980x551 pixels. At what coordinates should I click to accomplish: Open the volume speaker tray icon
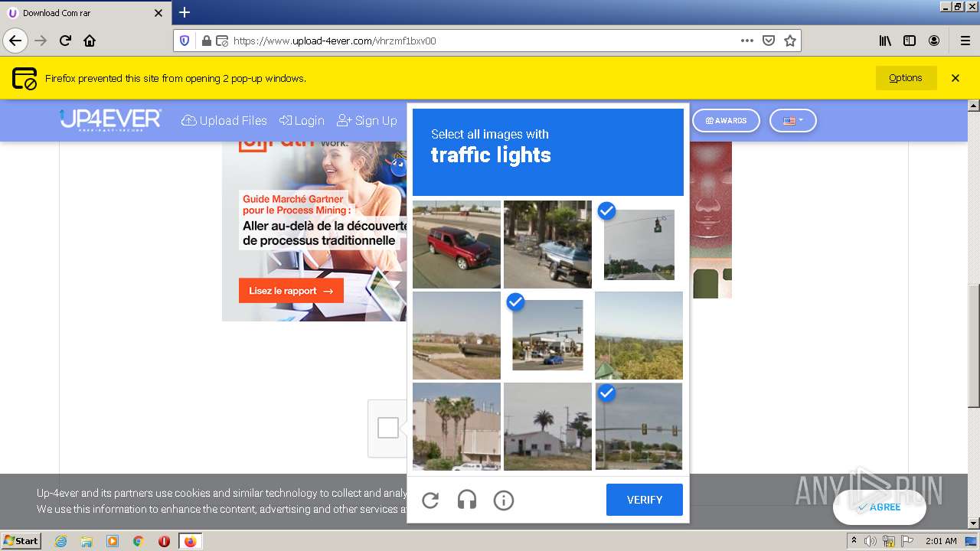tap(871, 541)
